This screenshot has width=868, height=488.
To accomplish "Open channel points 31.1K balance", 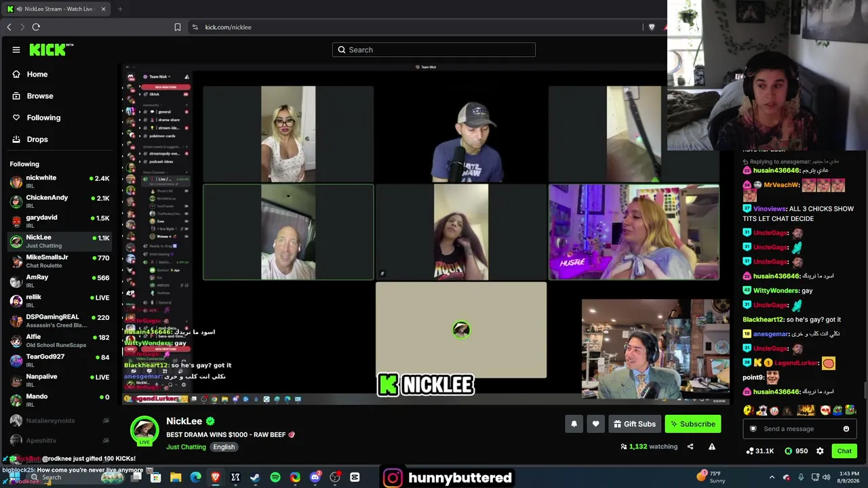I will [760, 451].
